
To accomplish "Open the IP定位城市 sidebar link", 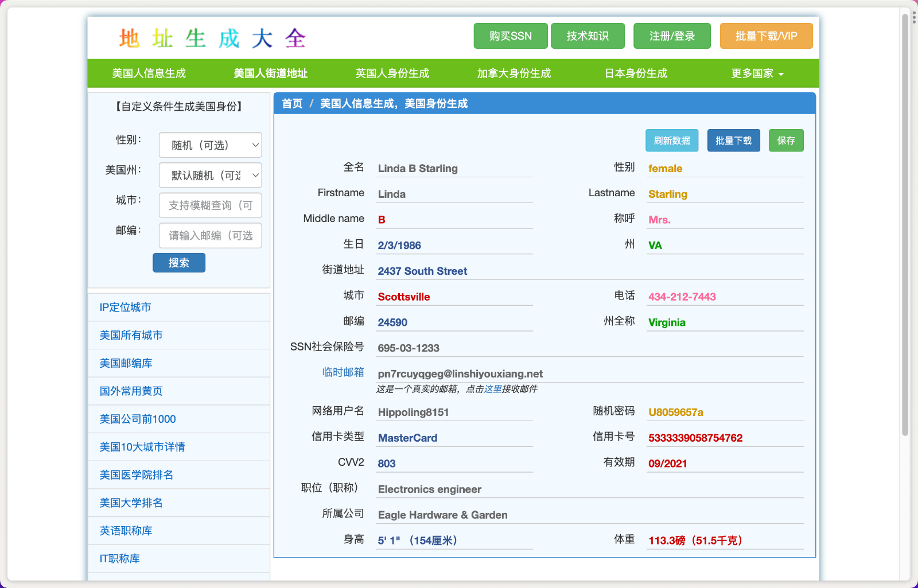I will 126,307.
